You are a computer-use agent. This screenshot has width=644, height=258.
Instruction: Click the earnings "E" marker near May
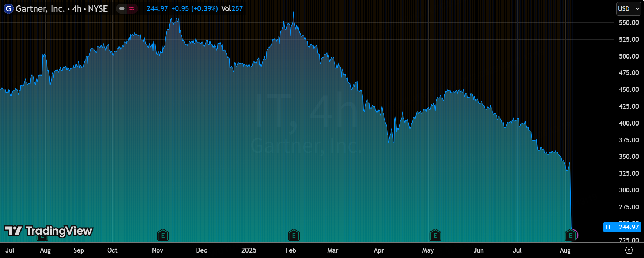coord(435,235)
